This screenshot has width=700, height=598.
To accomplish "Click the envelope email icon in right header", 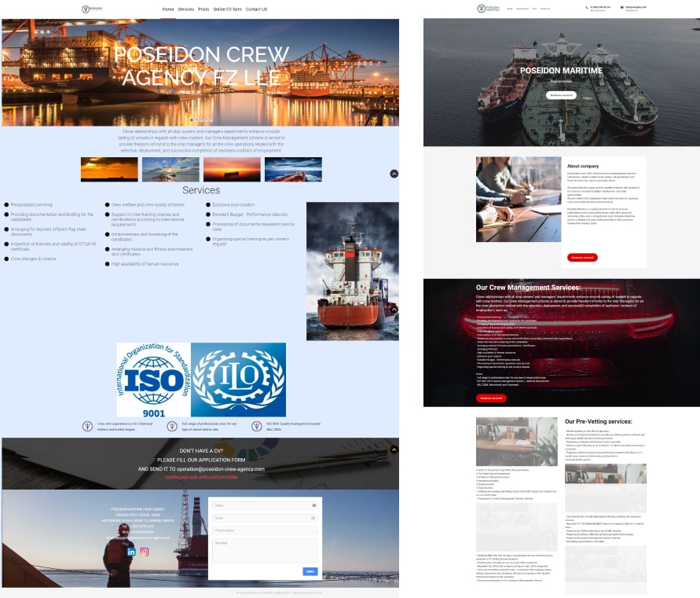I will tap(622, 7).
